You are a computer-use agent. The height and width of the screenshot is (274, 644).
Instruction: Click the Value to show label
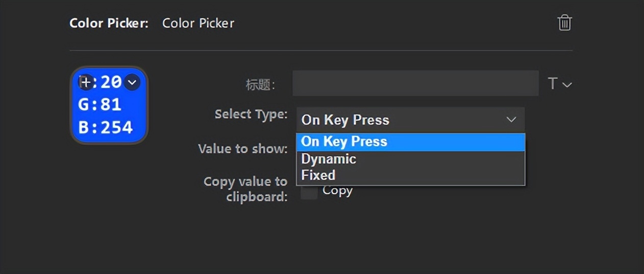(242, 149)
